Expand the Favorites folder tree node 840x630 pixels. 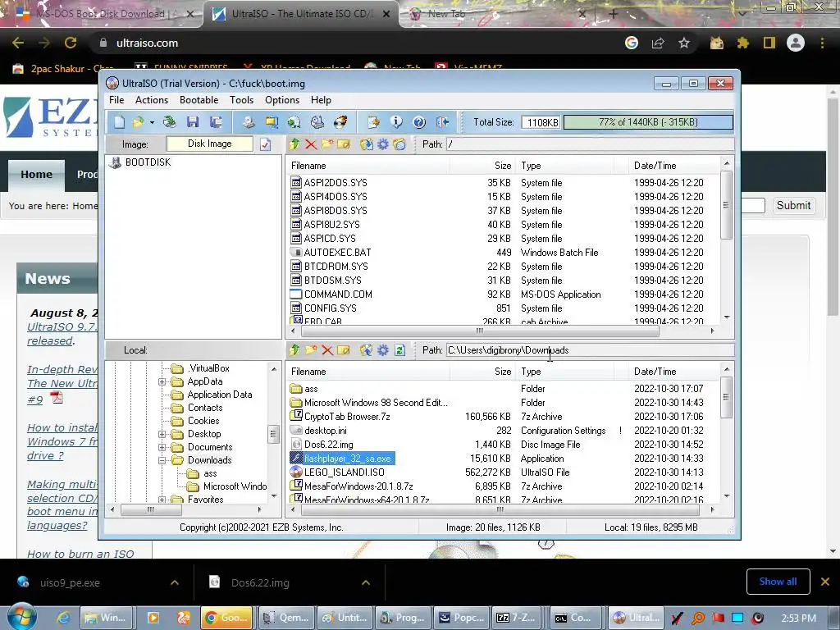(x=162, y=500)
